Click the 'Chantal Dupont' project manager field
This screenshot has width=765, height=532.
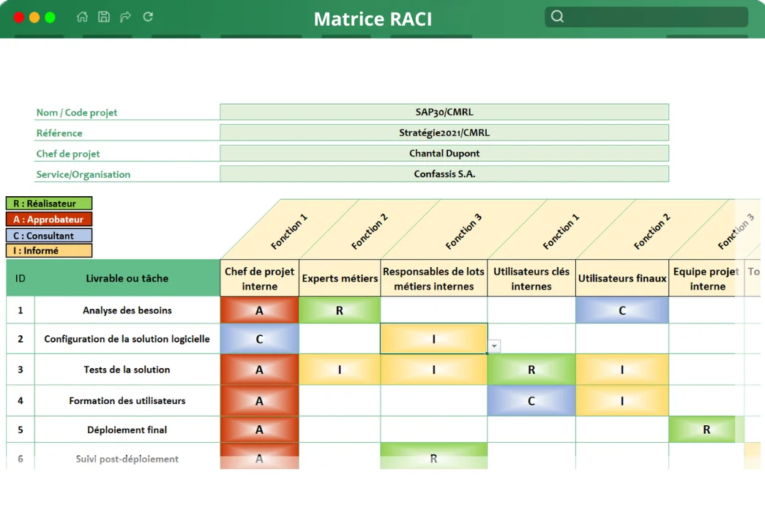(444, 153)
